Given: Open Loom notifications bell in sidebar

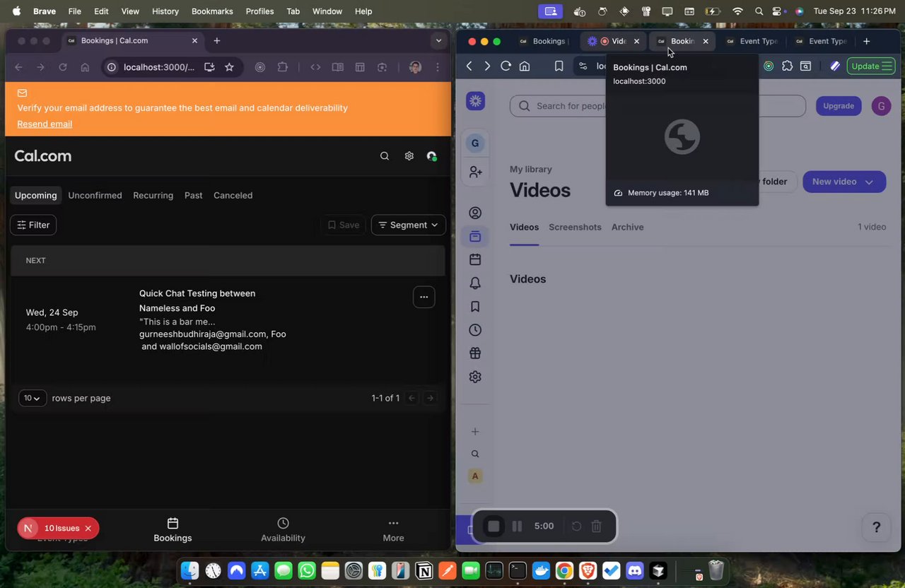Looking at the screenshot, I should [475, 283].
